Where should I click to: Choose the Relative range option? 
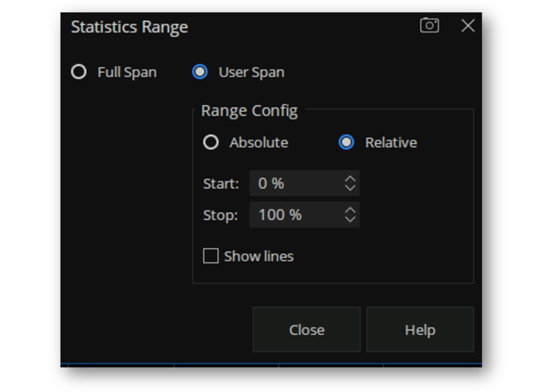click(346, 142)
